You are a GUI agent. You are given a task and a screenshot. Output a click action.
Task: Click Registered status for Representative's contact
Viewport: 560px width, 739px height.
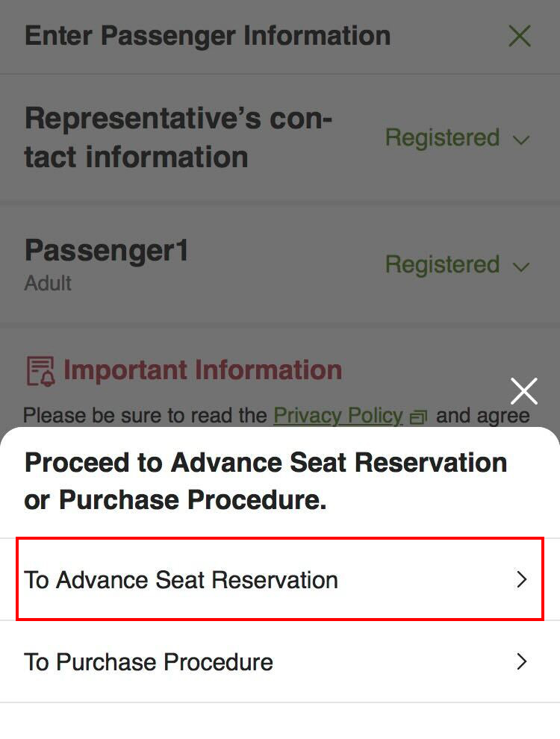pos(442,138)
